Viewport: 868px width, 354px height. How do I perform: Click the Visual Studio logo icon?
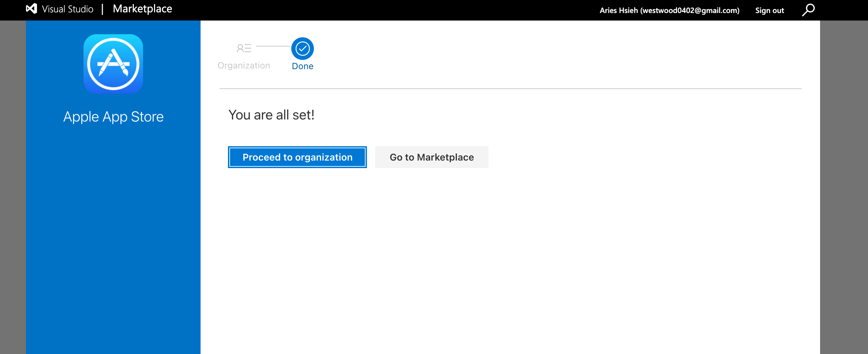[x=31, y=9]
